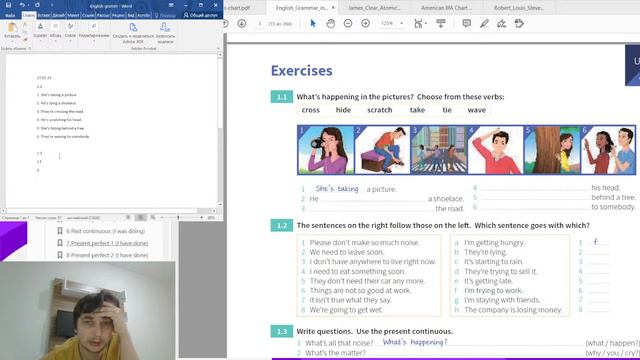
Task: Zoom in the PDF with plus icon
Action: [x=365, y=24]
